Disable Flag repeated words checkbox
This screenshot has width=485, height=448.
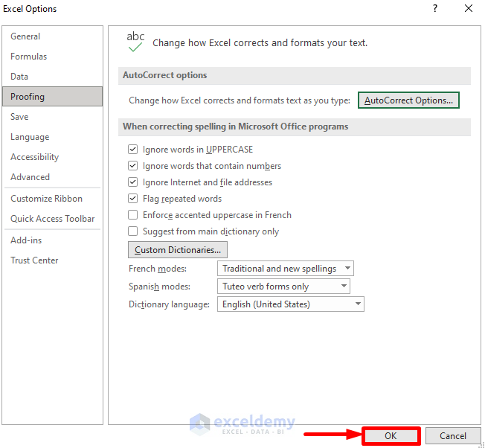pyautogui.click(x=132, y=198)
